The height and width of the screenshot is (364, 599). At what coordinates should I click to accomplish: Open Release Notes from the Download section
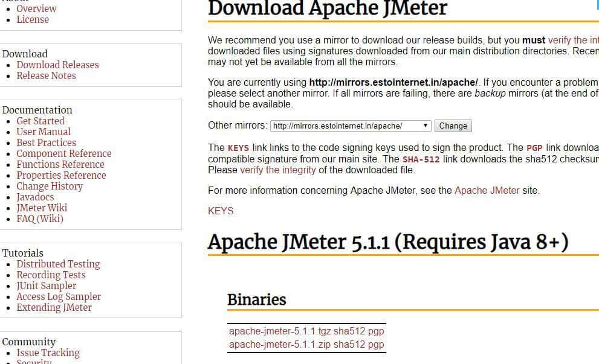pyautogui.click(x=46, y=75)
